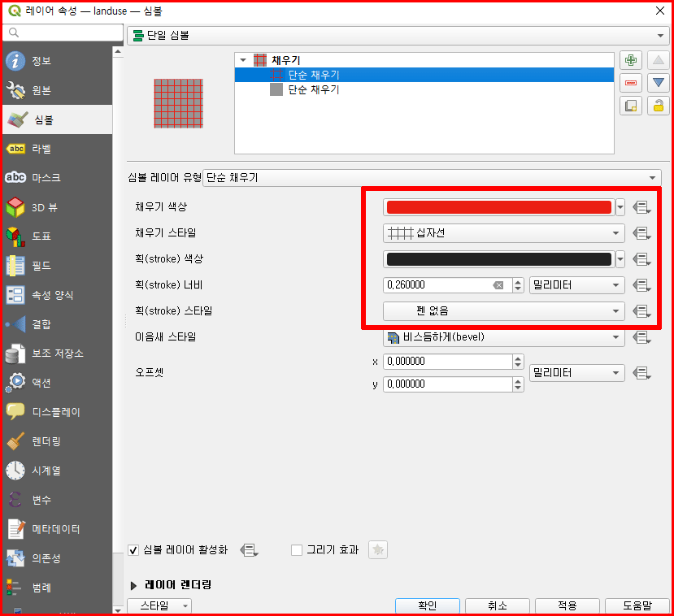Click the 취소 button
This screenshot has height=616, width=674.
click(x=498, y=605)
